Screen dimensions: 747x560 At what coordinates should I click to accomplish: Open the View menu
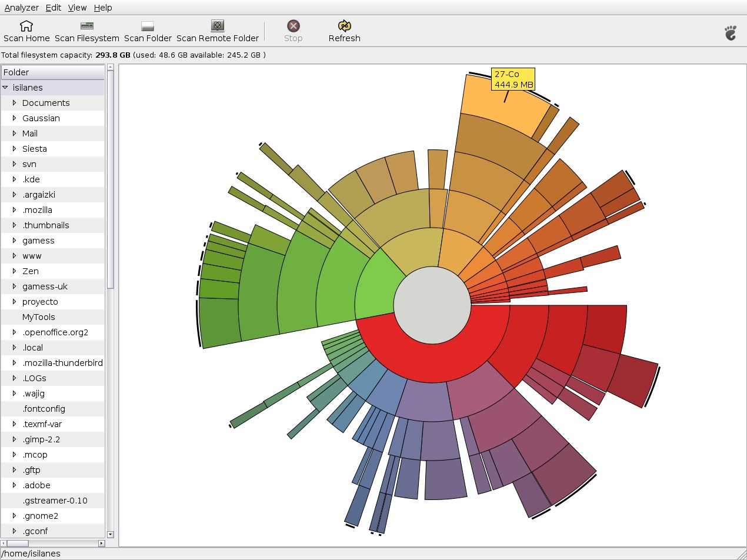(78, 8)
